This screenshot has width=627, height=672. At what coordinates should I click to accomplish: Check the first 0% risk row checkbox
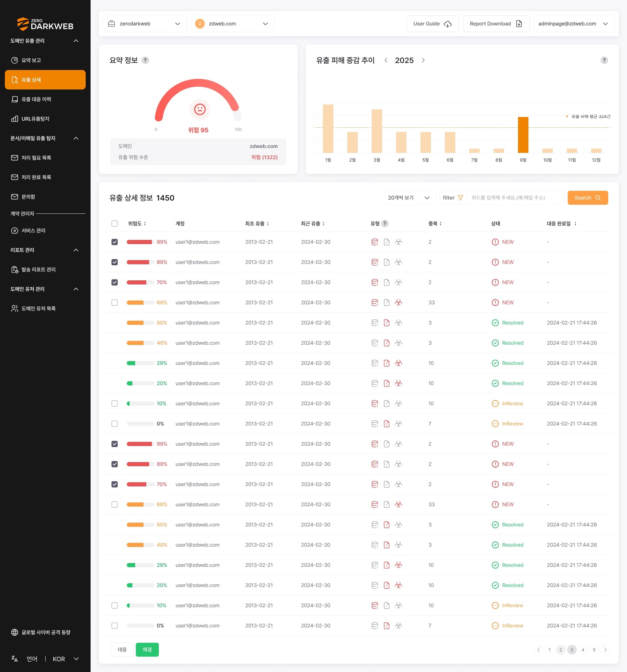115,424
